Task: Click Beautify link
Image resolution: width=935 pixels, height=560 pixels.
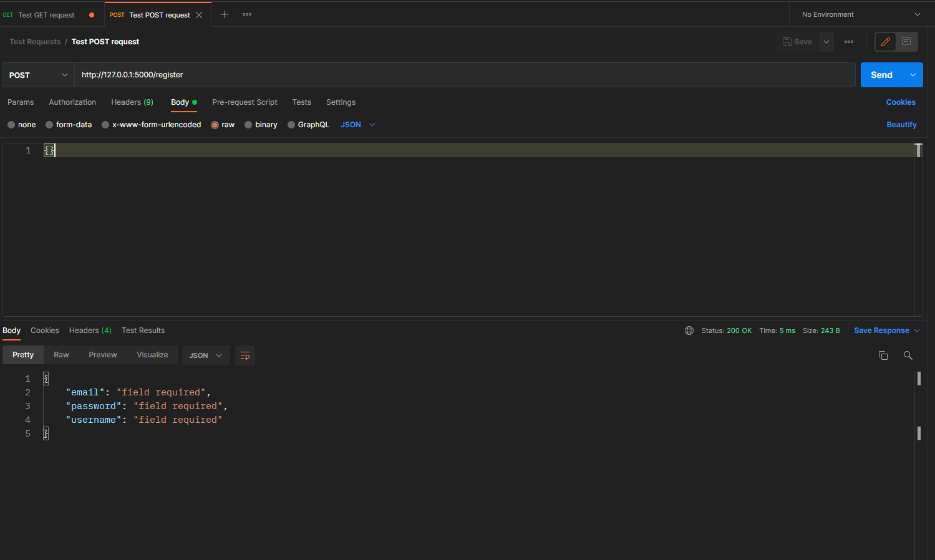Action: pos(901,125)
